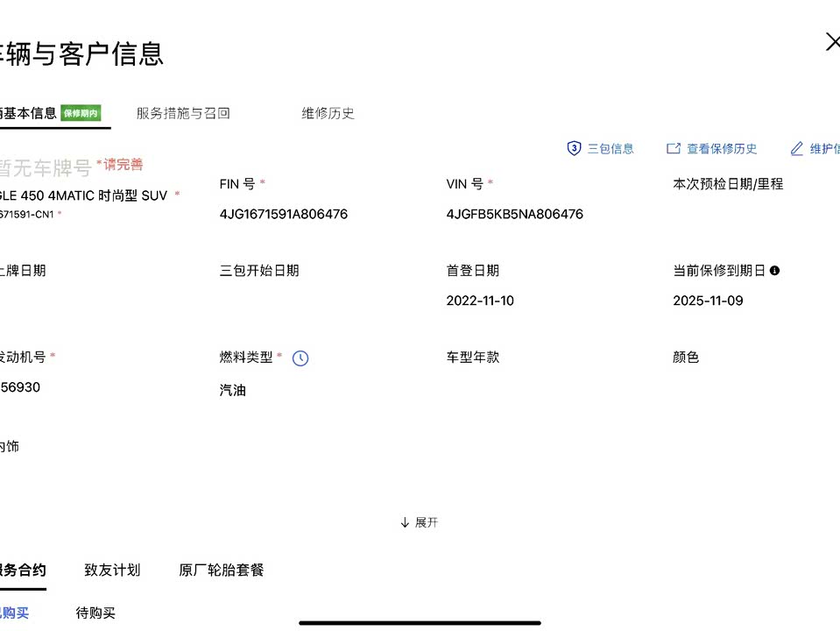Open the 维修历史 tab
The width and height of the screenshot is (840, 631).
[x=328, y=113]
